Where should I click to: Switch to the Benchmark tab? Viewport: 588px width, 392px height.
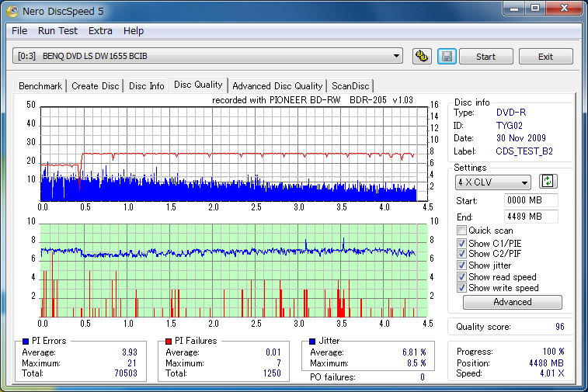point(40,86)
